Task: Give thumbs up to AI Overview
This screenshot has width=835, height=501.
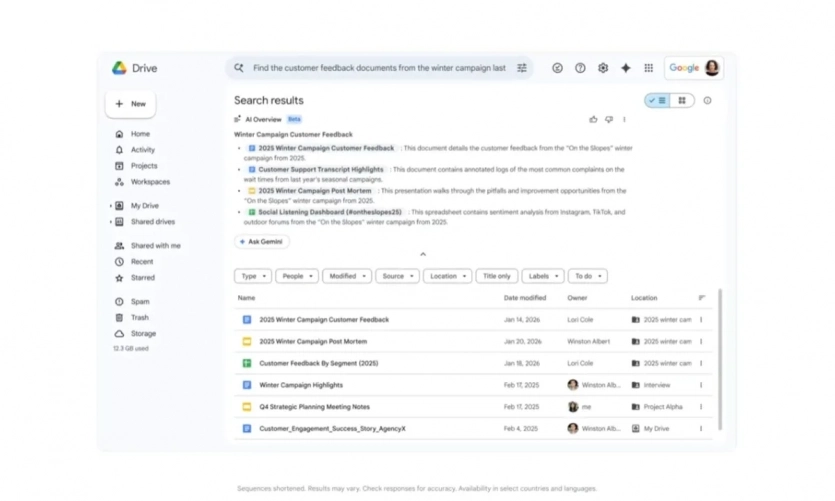Action: [x=593, y=119]
